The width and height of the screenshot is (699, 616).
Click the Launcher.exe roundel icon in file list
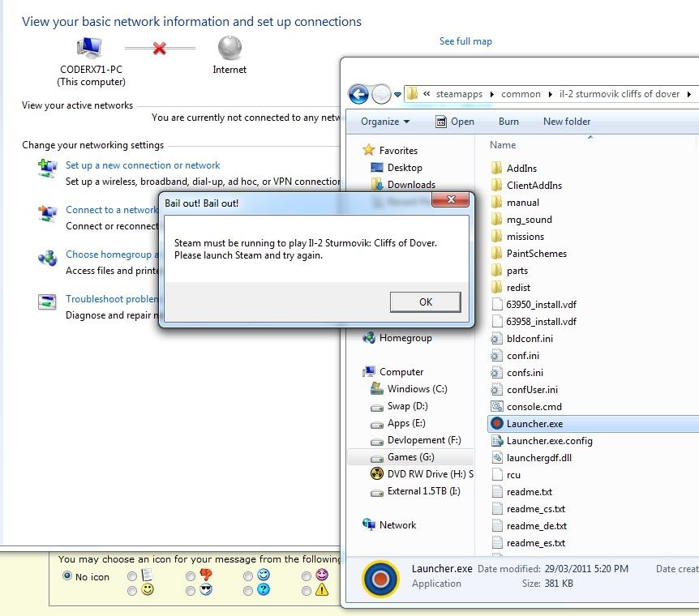[x=496, y=423]
